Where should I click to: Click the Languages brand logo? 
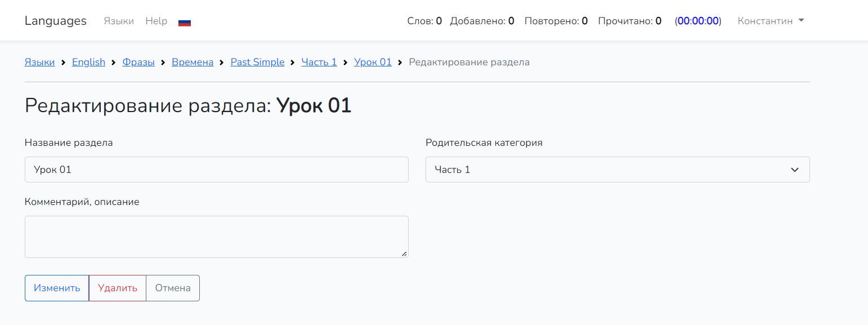click(x=56, y=21)
